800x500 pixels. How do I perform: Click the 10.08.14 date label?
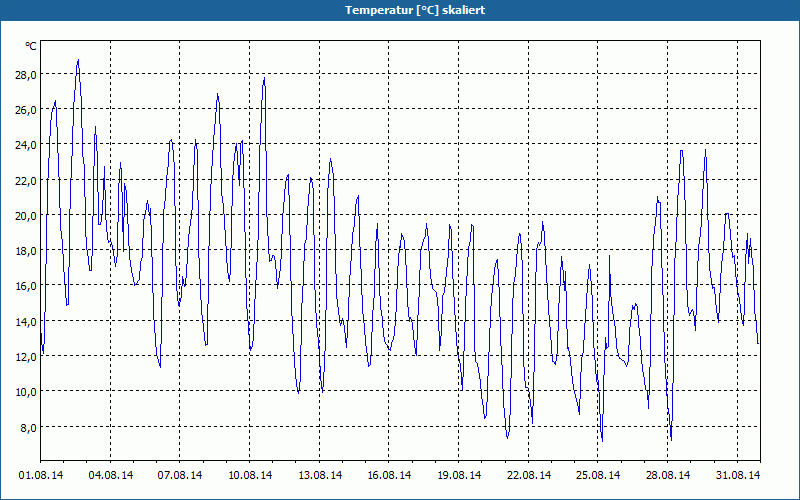point(250,475)
